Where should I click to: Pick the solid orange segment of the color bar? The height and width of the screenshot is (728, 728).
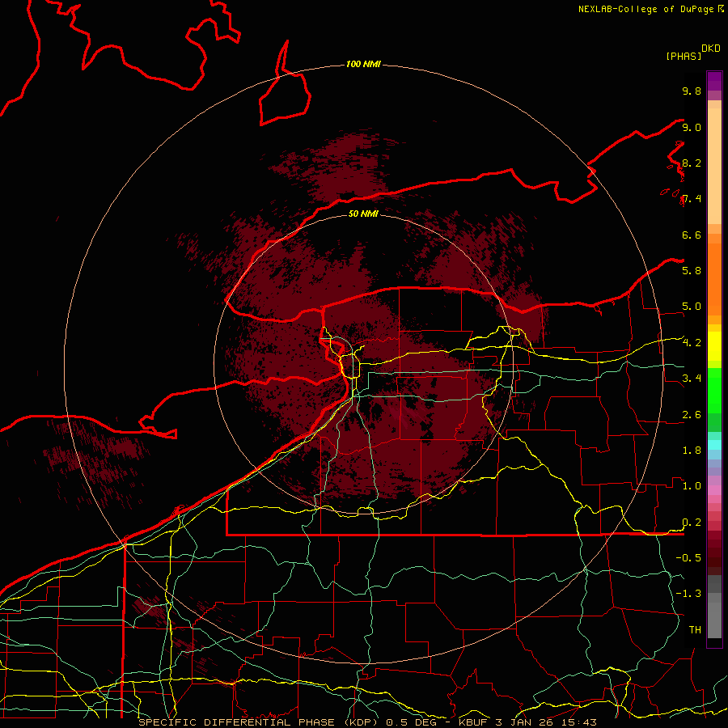coord(714,280)
